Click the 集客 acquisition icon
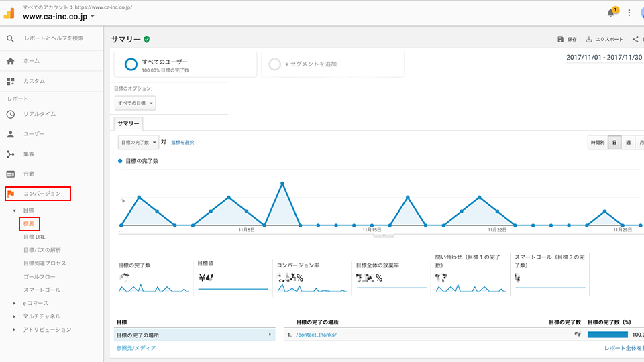 11,154
